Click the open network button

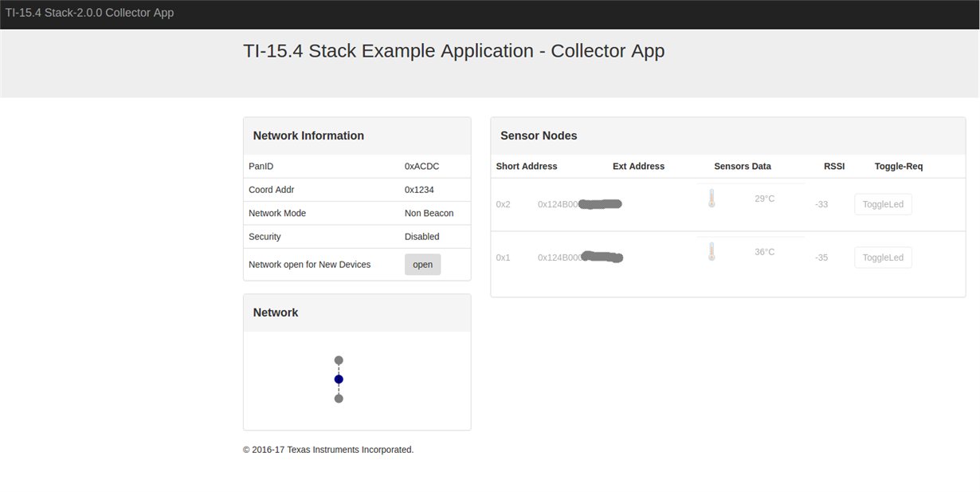(x=422, y=265)
